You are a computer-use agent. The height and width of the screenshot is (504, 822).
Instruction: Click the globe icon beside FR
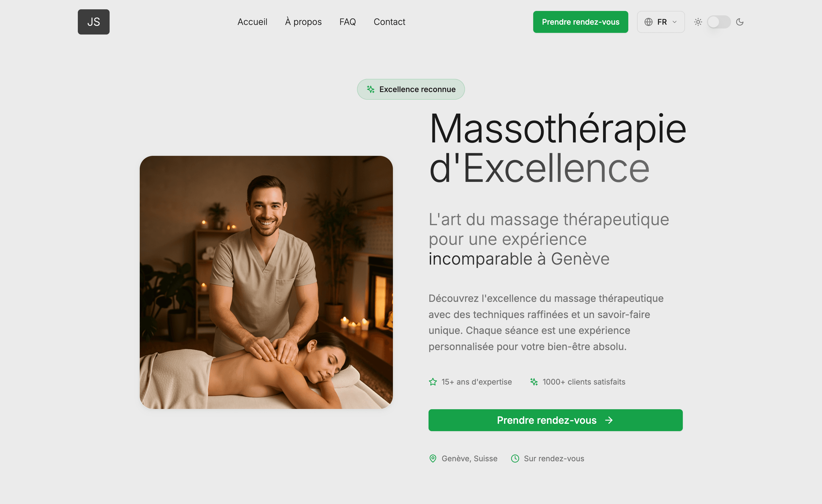tap(648, 22)
